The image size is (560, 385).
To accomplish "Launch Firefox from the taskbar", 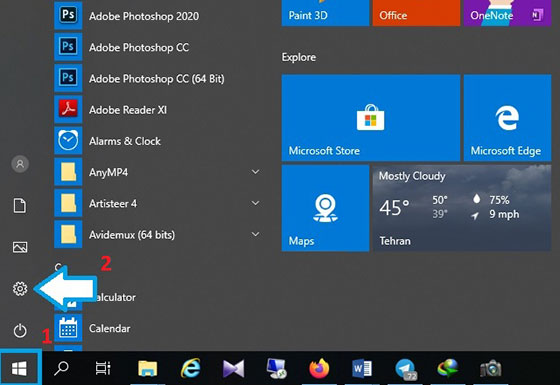I will pyautogui.click(x=319, y=368).
